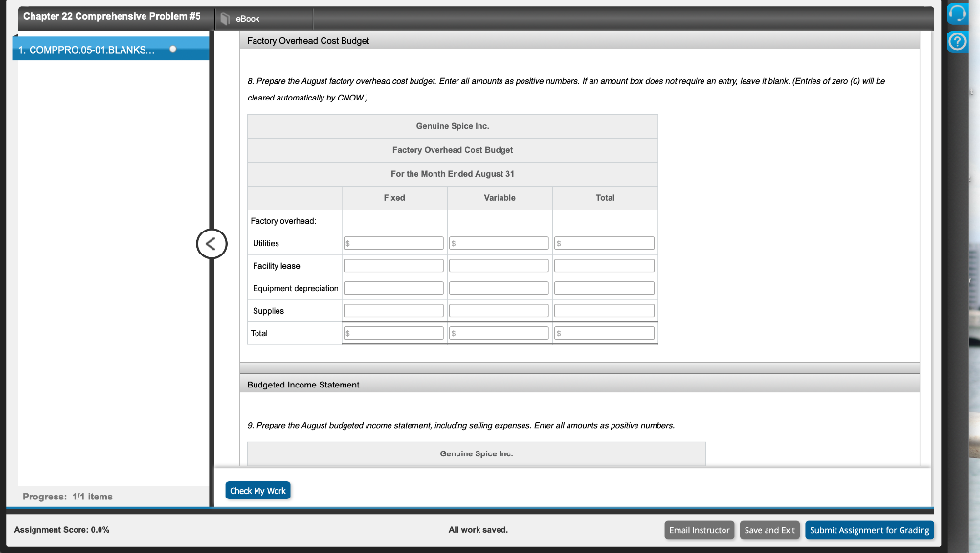Click the status dot beside COMPPRO item
This screenshot has height=553, width=980.
pyautogui.click(x=173, y=49)
